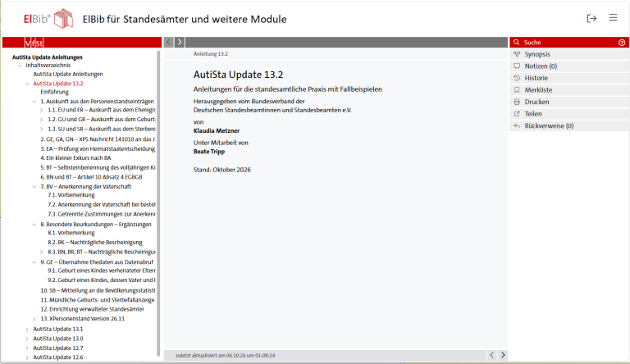Open 8.1. Vorbemerkung entry
This screenshot has height=364, width=630.
[71, 233]
